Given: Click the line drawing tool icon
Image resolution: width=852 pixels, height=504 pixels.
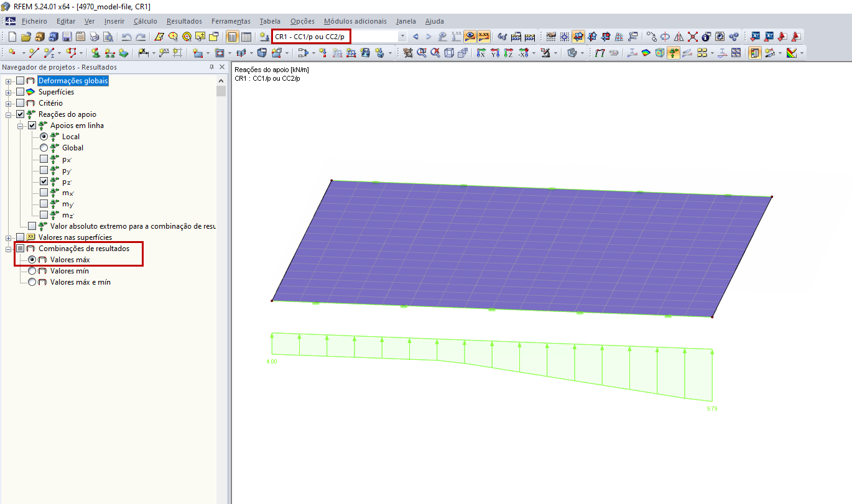Looking at the screenshot, I should point(34,53).
